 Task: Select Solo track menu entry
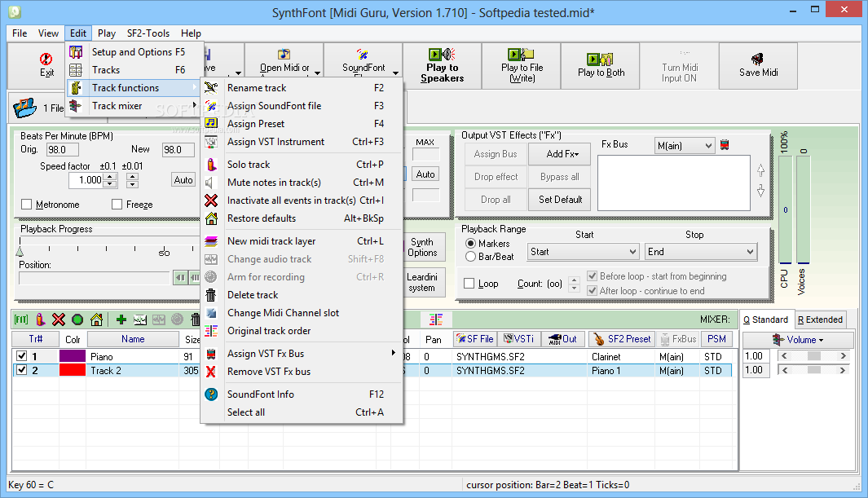click(302, 165)
